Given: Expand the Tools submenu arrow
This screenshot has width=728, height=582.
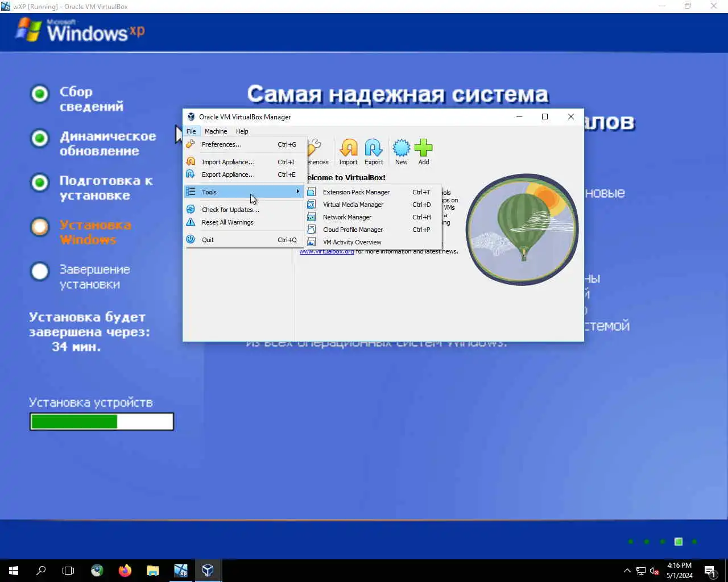Looking at the screenshot, I should [x=297, y=192].
